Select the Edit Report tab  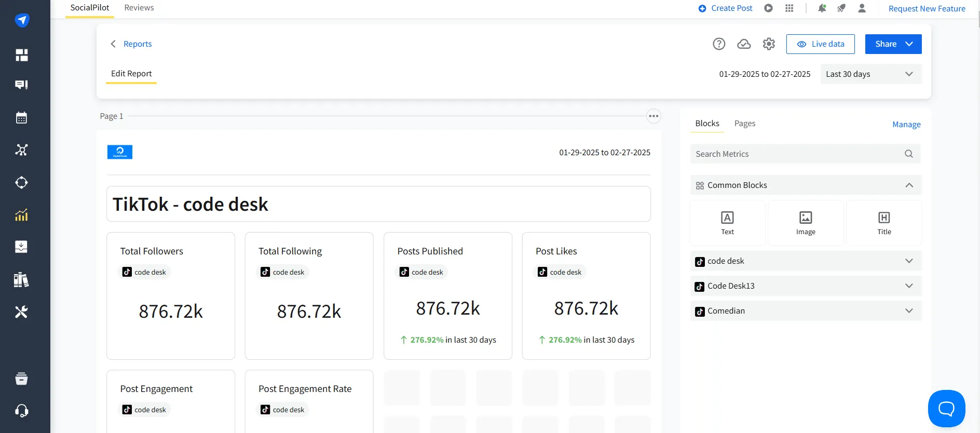pyautogui.click(x=131, y=74)
